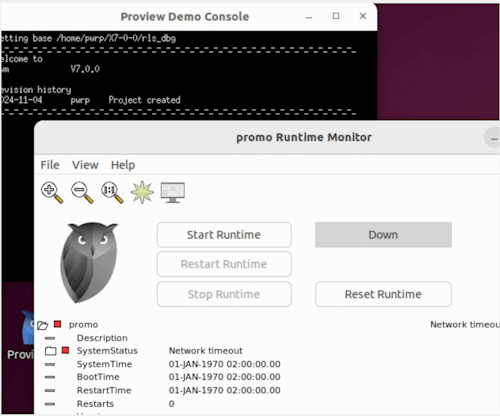Click the grey owl Proview logo
This screenshot has width=500, height=416.
coord(89,263)
